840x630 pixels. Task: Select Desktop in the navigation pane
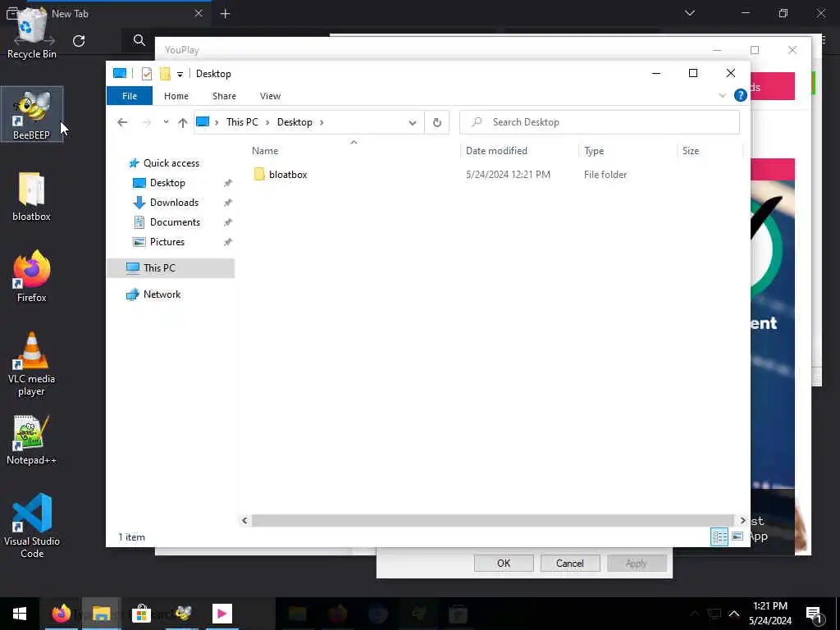click(x=167, y=183)
